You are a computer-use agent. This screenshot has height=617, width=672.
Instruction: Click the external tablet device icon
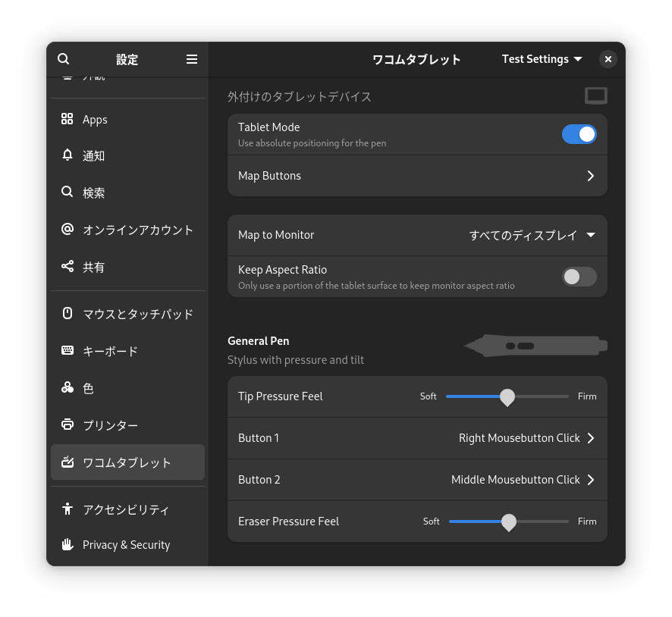point(595,96)
